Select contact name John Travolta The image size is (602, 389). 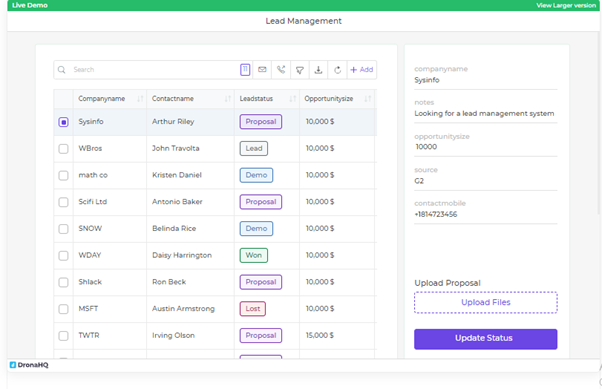176,148
